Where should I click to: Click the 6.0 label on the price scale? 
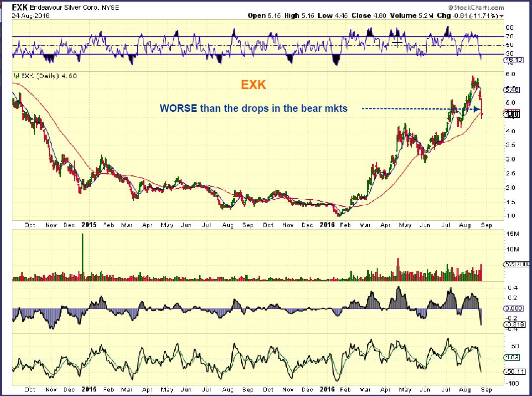click(511, 74)
